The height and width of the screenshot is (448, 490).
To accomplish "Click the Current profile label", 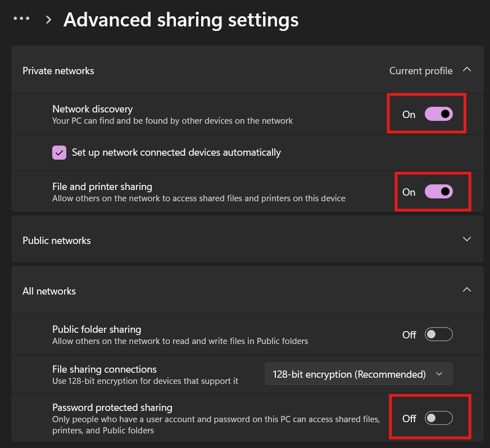I will pyautogui.click(x=420, y=71).
